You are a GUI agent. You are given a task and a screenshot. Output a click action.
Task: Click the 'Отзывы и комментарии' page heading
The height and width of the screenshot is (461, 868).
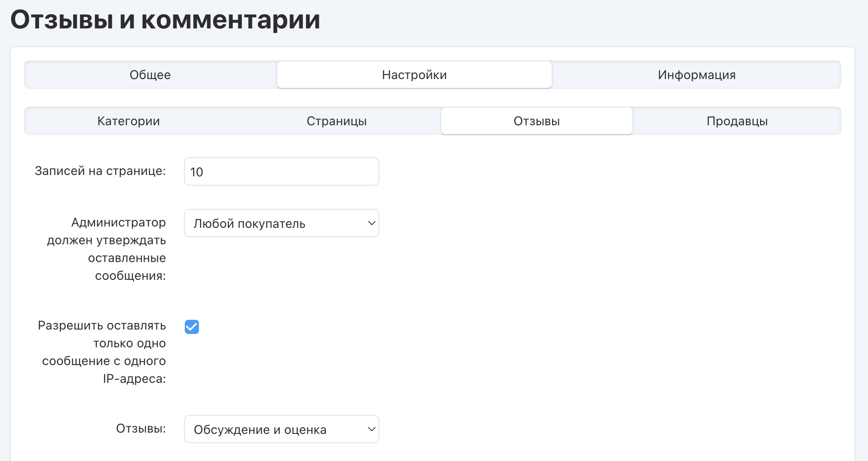[x=165, y=20]
